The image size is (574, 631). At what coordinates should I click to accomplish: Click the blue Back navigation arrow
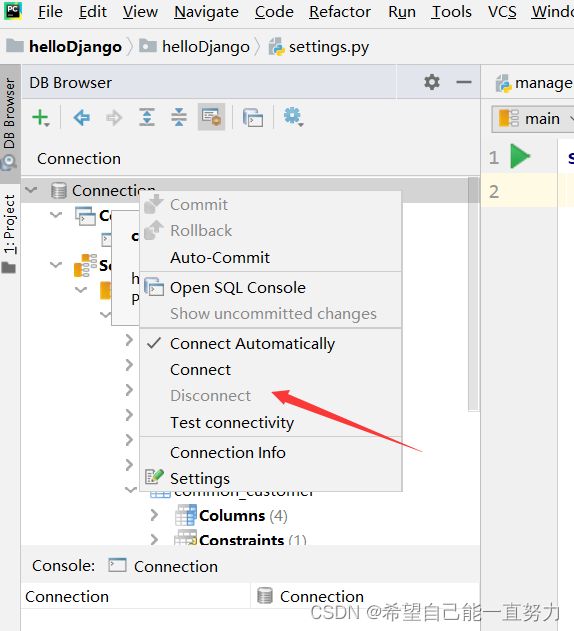point(82,118)
